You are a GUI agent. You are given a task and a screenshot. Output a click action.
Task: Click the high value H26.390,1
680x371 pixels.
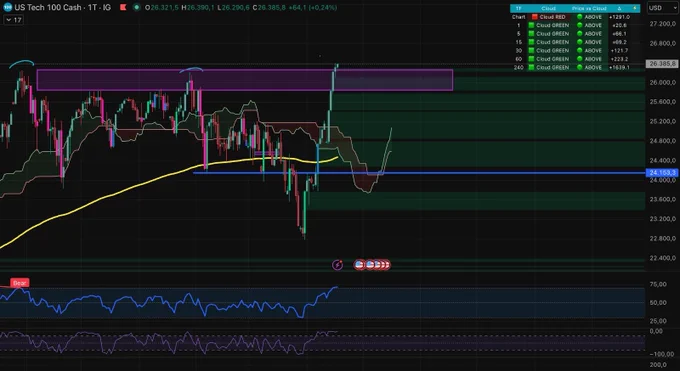point(198,7)
